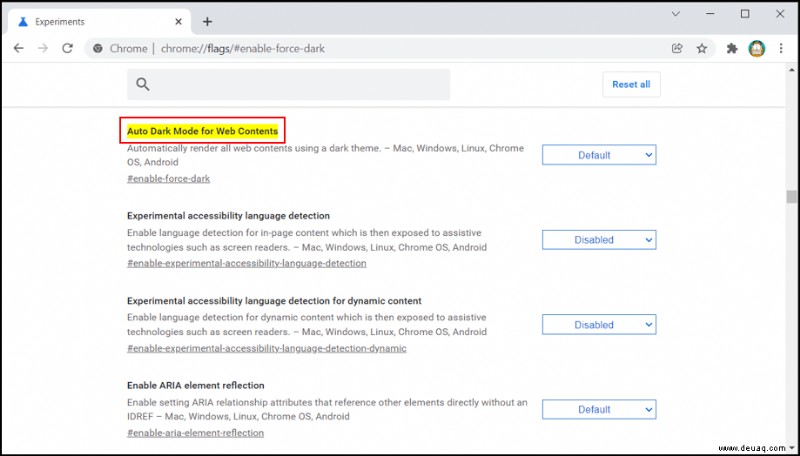Click 'Experimental accessibility language detection for dynamic content' heading
The height and width of the screenshot is (456, 800).
(274, 300)
